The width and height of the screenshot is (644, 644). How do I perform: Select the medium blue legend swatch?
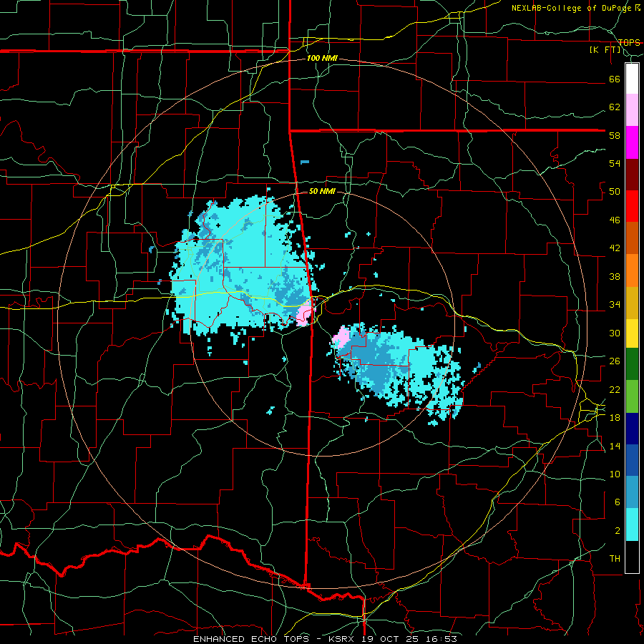tap(632, 460)
